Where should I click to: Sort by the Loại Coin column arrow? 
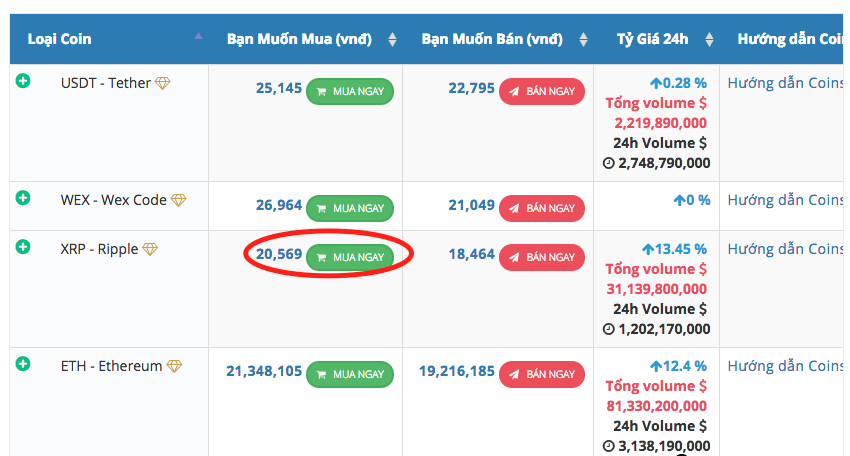coord(198,36)
